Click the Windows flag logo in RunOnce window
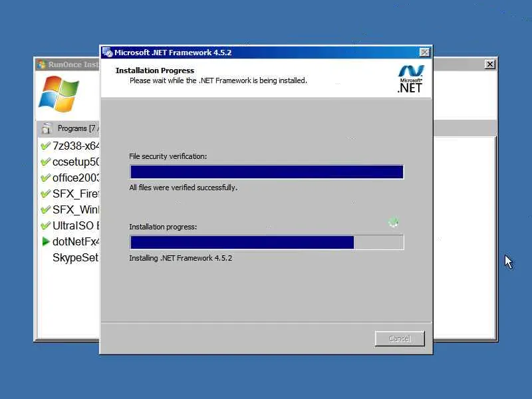 [59, 94]
